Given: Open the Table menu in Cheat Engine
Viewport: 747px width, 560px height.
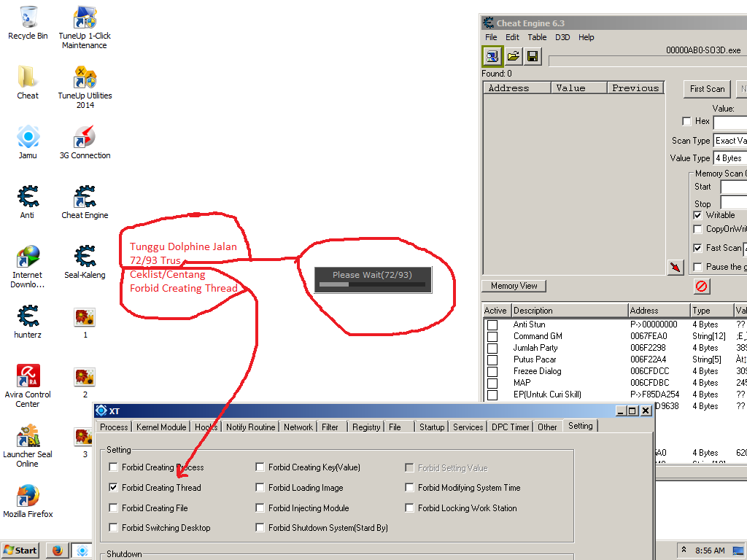Looking at the screenshot, I should 537,37.
